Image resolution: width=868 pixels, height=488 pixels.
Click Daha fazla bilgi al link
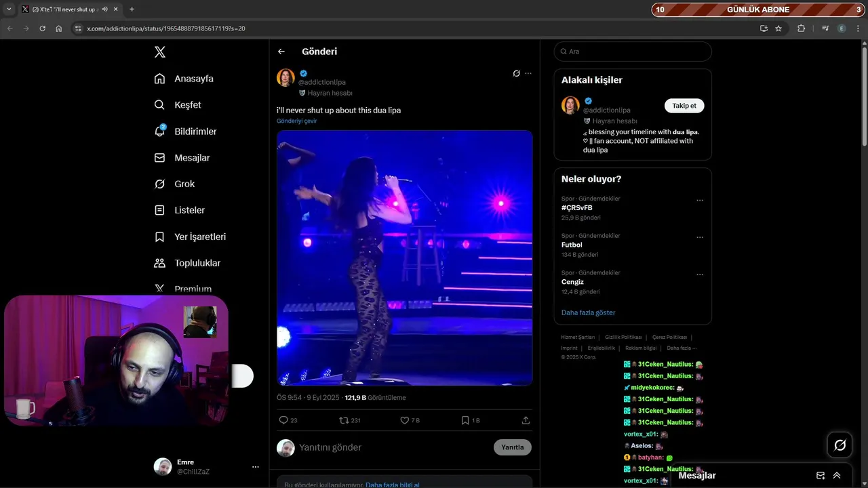pos(393,485)
